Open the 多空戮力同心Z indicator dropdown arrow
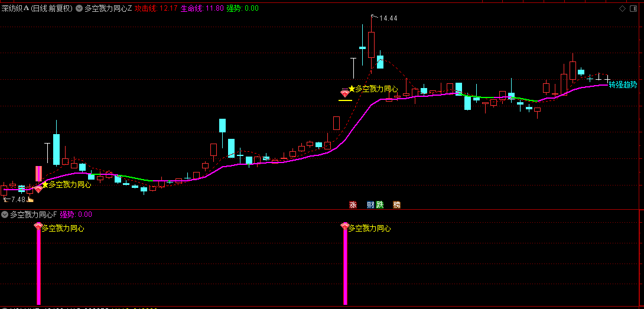644x309 pixels. [79, 8]
